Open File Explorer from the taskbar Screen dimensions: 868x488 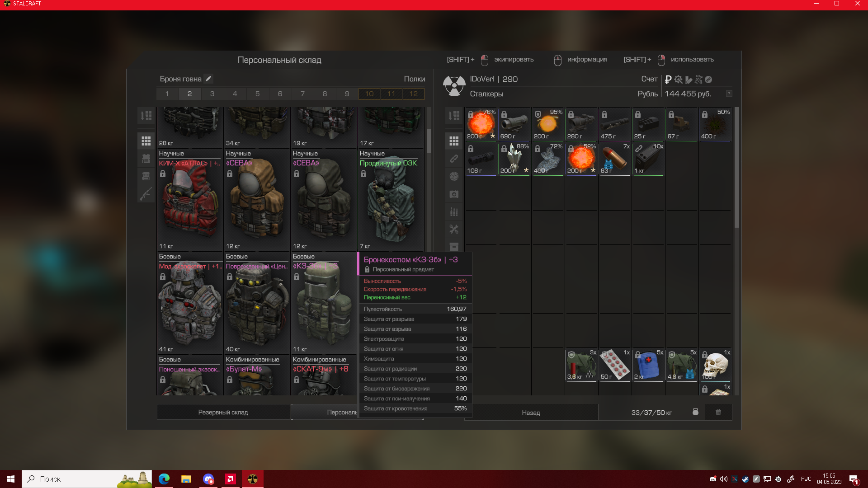(186, 479)
